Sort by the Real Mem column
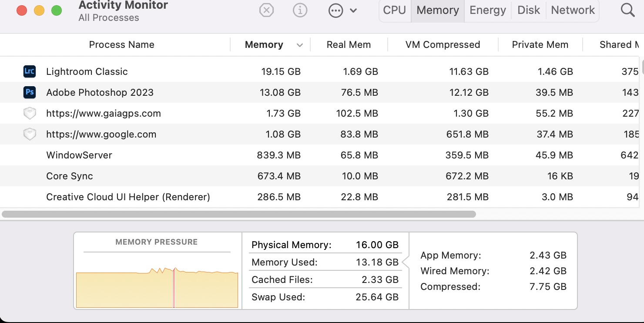Viewport: 644px width, 323px height. point(349,44)
